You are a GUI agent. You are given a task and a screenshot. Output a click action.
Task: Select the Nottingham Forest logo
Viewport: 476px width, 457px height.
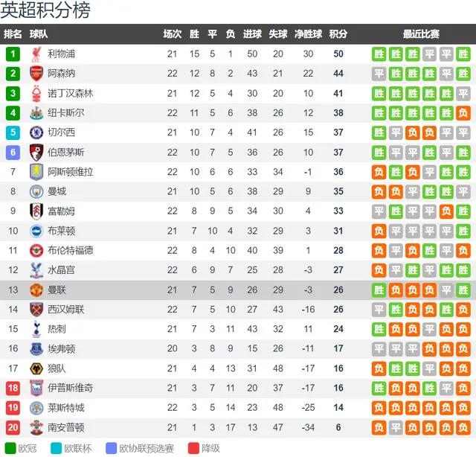point(36,93)
